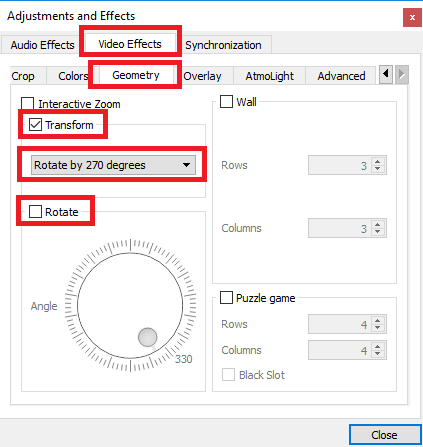Decrease Puzzle game Columns spinner

378,353
